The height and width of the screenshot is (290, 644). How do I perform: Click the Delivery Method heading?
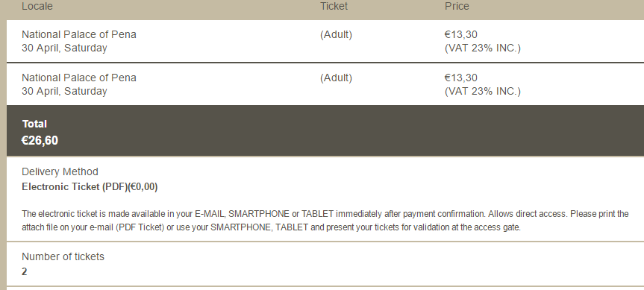(60, 172)
